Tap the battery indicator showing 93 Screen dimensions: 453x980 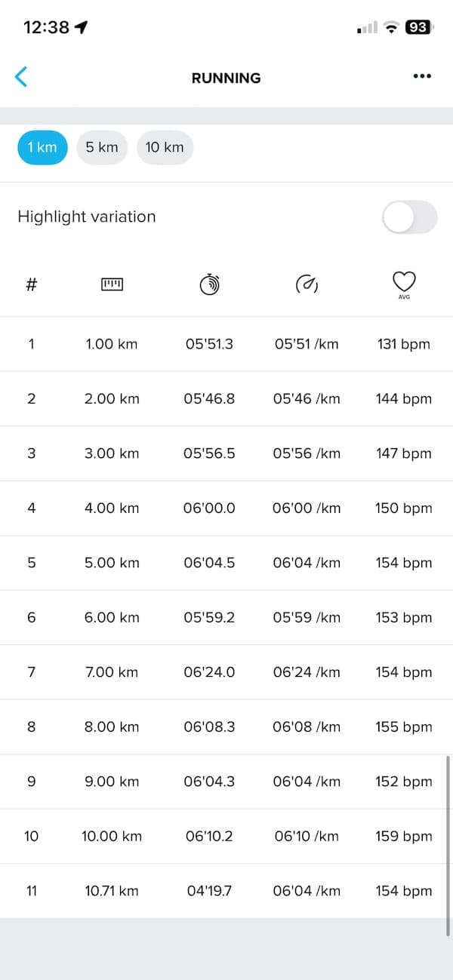[x=418, y=27]
